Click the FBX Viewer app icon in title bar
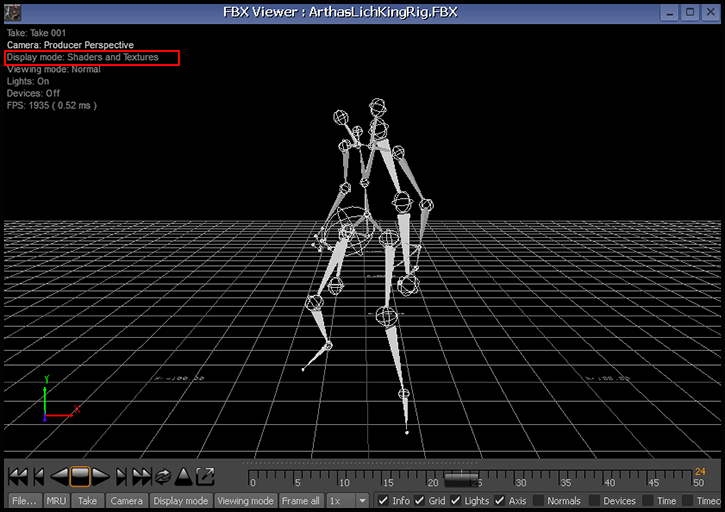Image resolution: width=725 pixels, height=512 pixels. click(12, 12)
